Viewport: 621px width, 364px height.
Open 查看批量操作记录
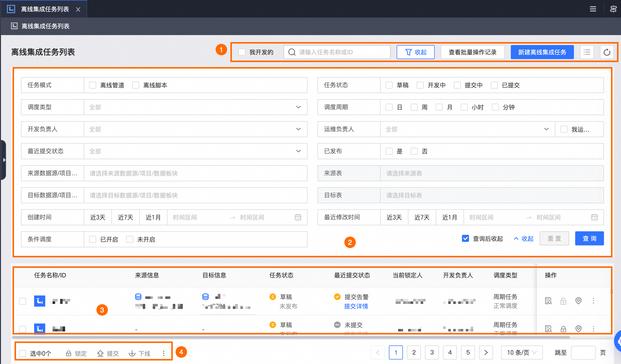pyautogui.click(x=473, y=52)
